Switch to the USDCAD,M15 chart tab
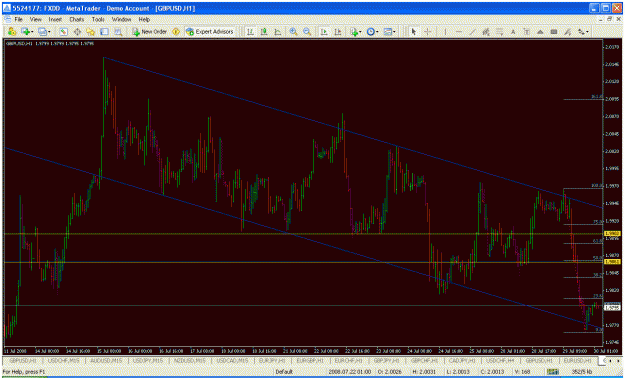This screenshot has width=625, height=378. point(232,360)
